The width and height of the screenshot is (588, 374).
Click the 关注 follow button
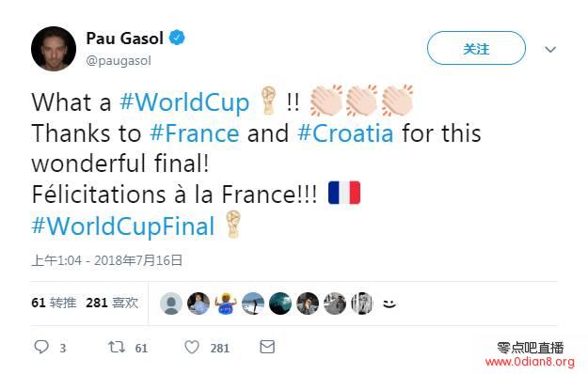476,48
